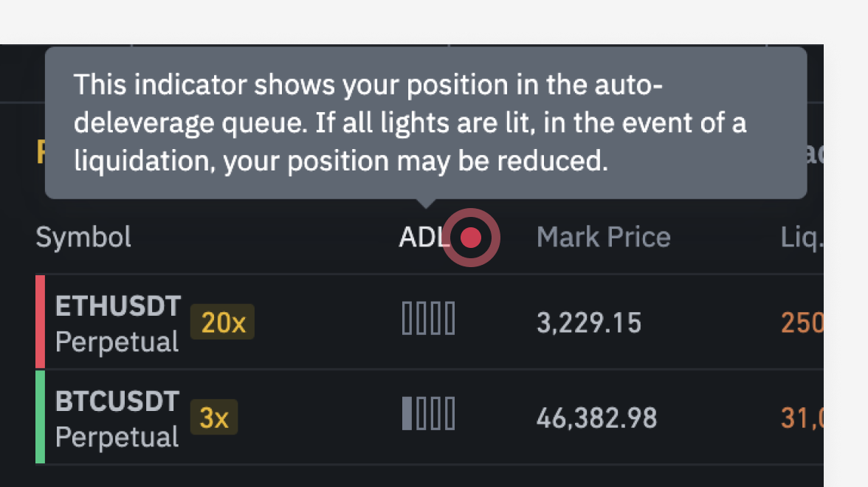Viewport: 868px width, 487px height.
Task: Click the auto-deleverage queue tooltip text
Action: (410, 123)
